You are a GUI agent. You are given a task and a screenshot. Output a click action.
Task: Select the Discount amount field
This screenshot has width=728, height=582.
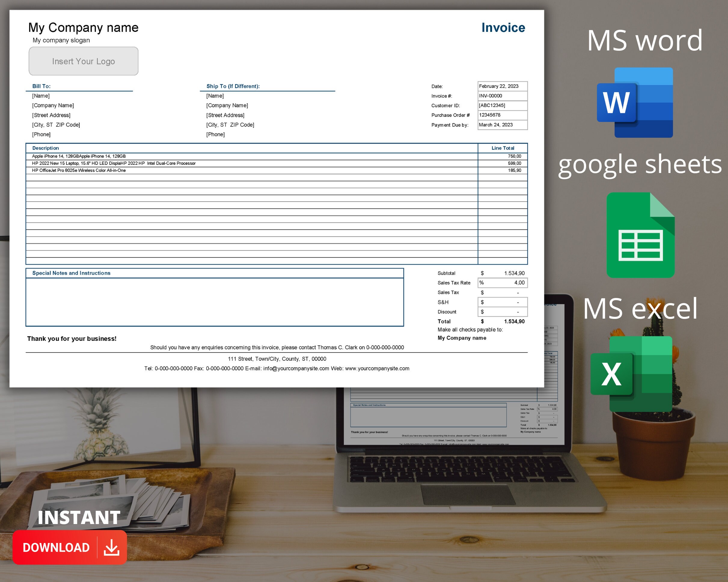tap(502, 311)
